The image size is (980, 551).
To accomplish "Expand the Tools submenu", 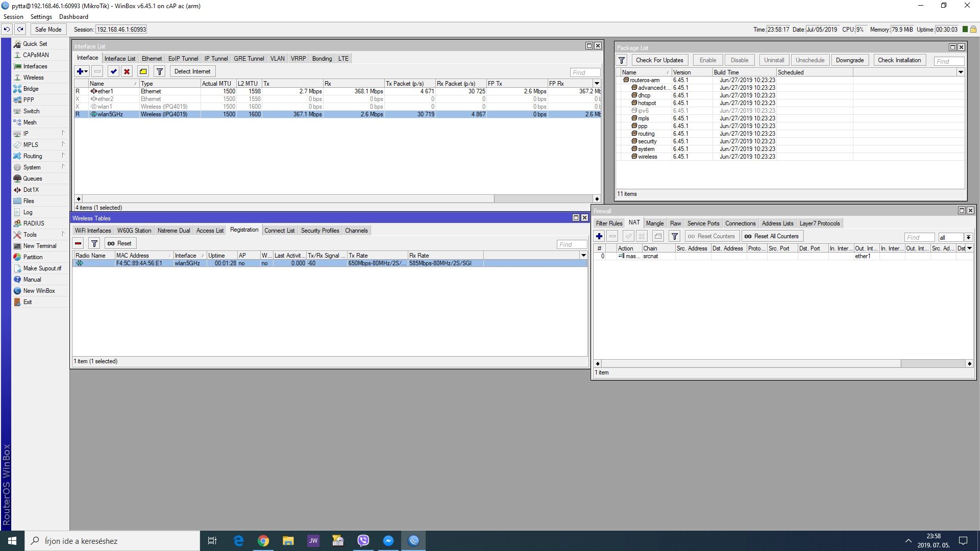I will (40, 235).
